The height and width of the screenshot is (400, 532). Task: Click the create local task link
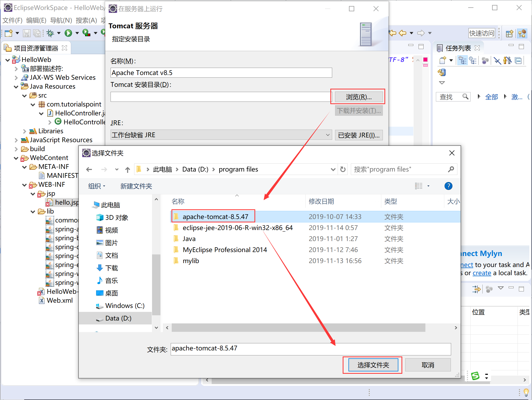pyautogui.click(x=482, y=273)
